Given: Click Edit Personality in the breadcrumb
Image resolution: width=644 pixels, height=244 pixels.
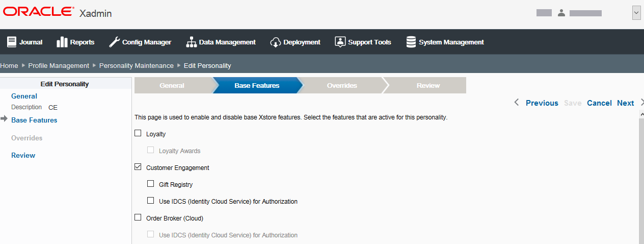Looking at the screenshot, I should (x=207, y=65).
